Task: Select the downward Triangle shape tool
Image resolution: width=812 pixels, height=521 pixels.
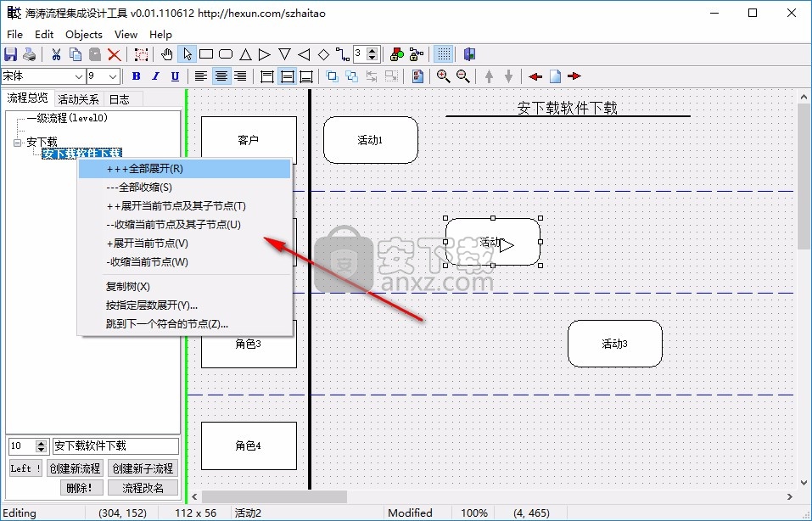Action: coord(284,54)
